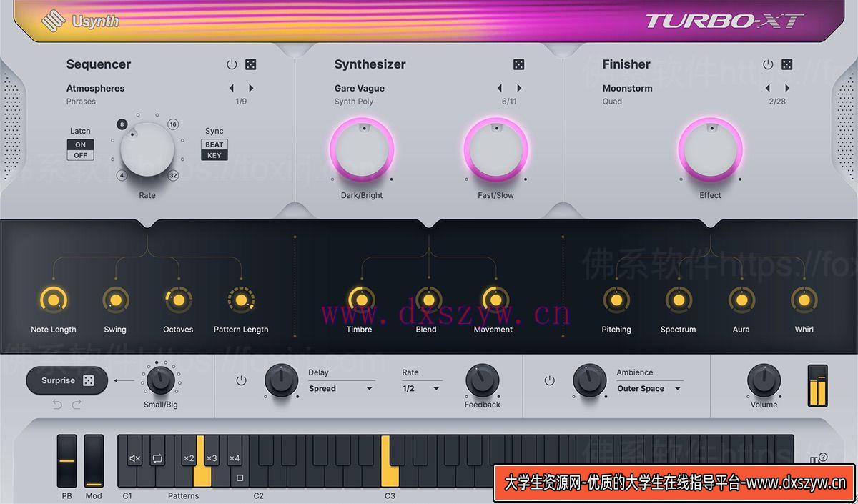
Task: Select next Sequencer preset arrow
Action: 251,88
